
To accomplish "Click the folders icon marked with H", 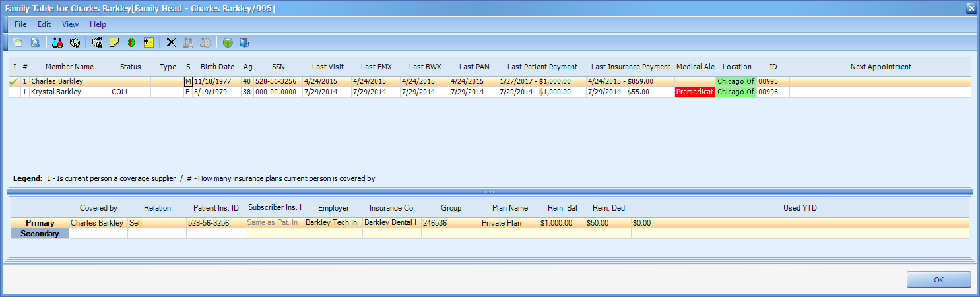I will pos(98,42).
